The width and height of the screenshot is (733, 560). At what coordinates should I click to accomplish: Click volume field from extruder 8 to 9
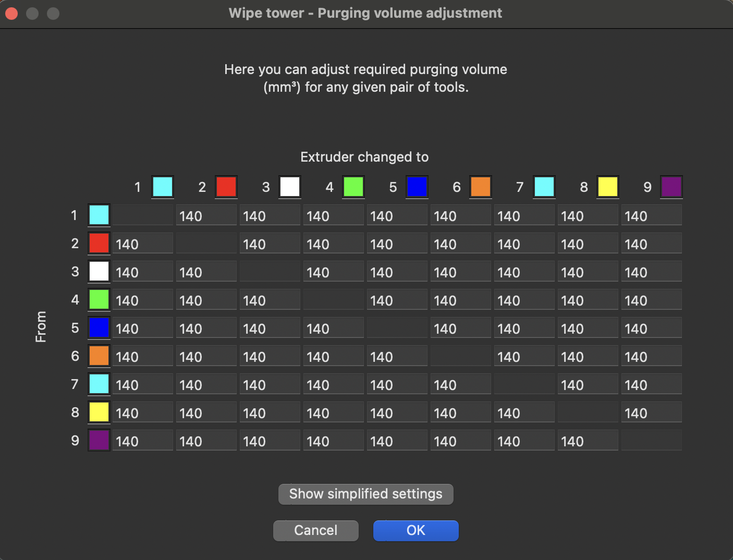click(x=652, y=412)
